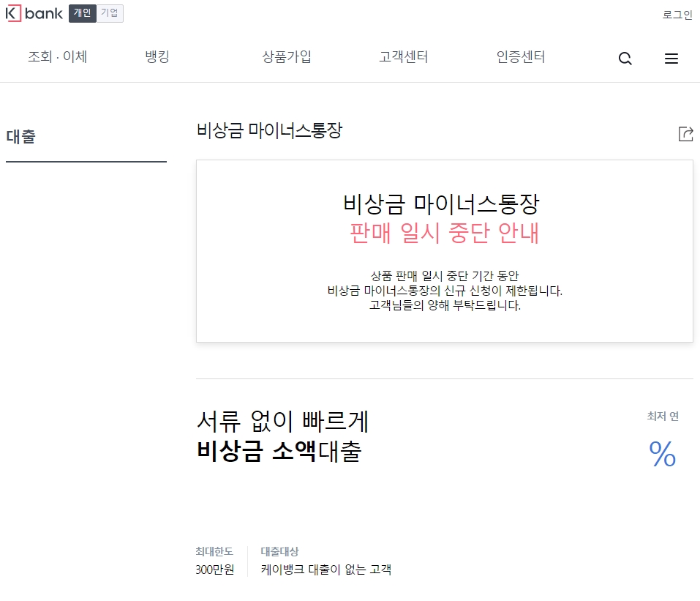
Task: Click the 로그인 link
Action: point(677,15)
